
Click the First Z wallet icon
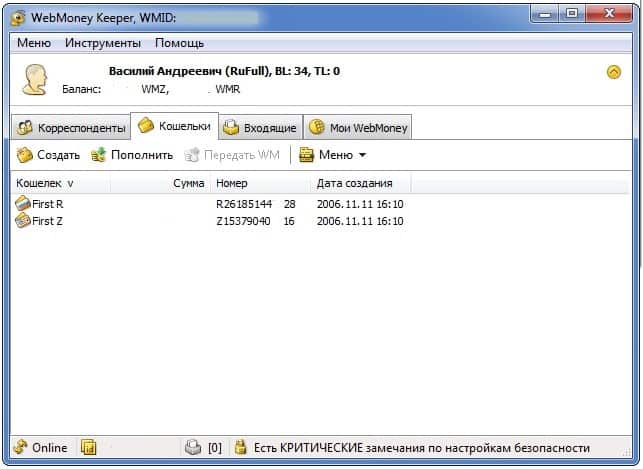tap(23, 221)
